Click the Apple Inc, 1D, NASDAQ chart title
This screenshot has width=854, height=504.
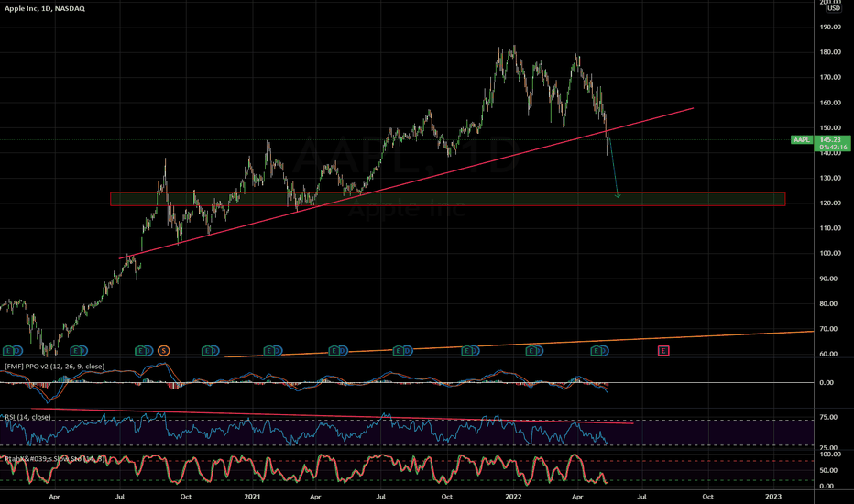pyautogui.click(x=45, y=9)
